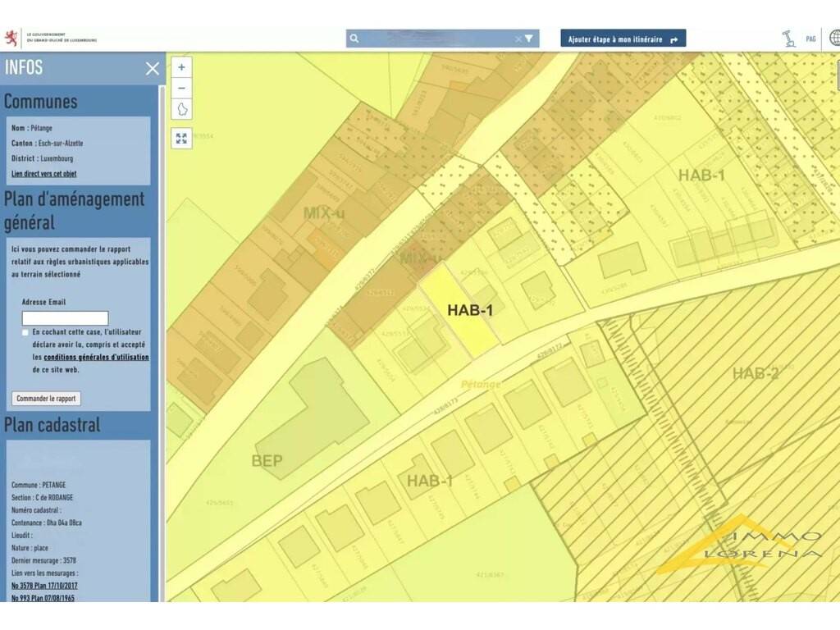Accept the terms of use checkbox
Viewport: 840px width, 630px height.
pyautogui.click(x=25, y=332)
